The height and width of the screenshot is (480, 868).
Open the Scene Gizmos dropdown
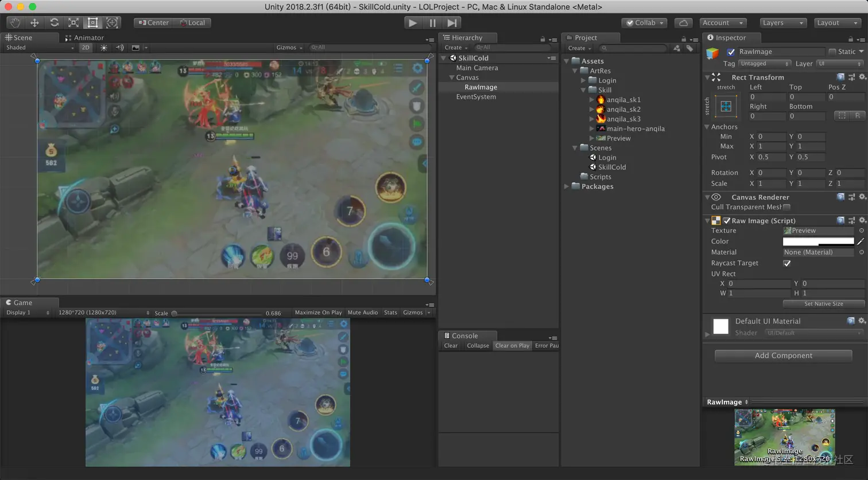pos(289,48)
